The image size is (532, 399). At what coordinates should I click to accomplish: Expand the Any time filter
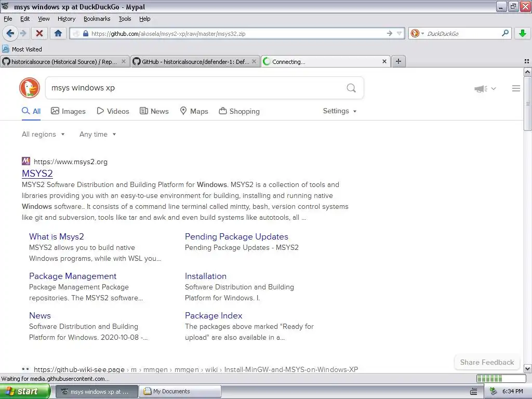(98, 135)
